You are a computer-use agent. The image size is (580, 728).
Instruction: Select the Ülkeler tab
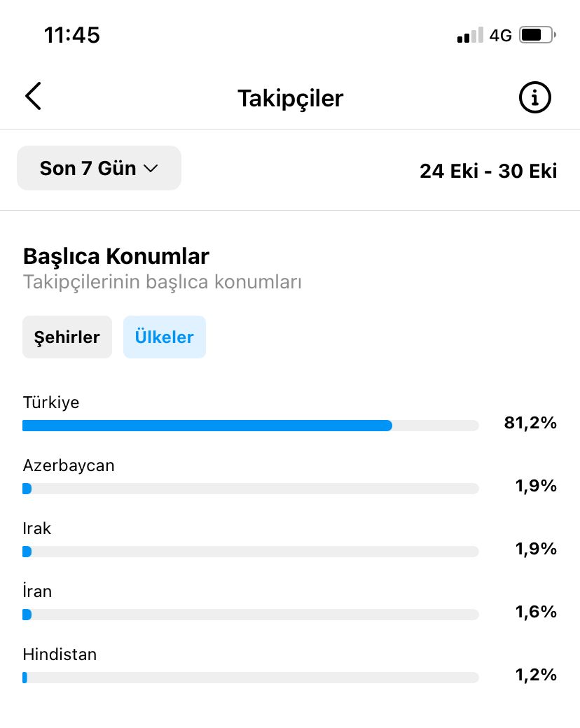[164, 337]
